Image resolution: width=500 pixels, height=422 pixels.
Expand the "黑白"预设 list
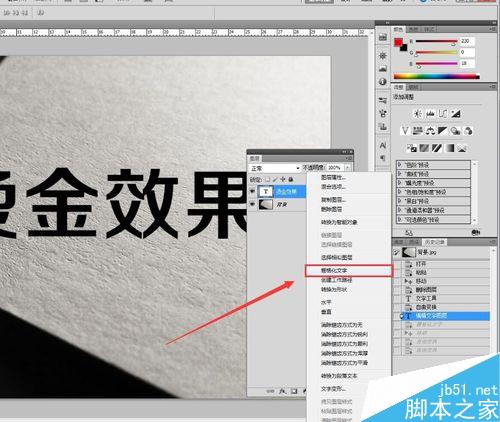[x=400, y=201]
